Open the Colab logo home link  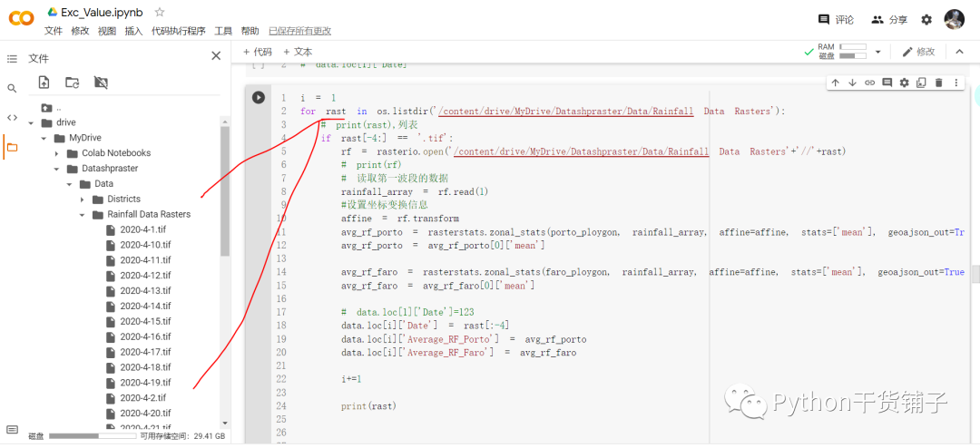tap(22, 19)
